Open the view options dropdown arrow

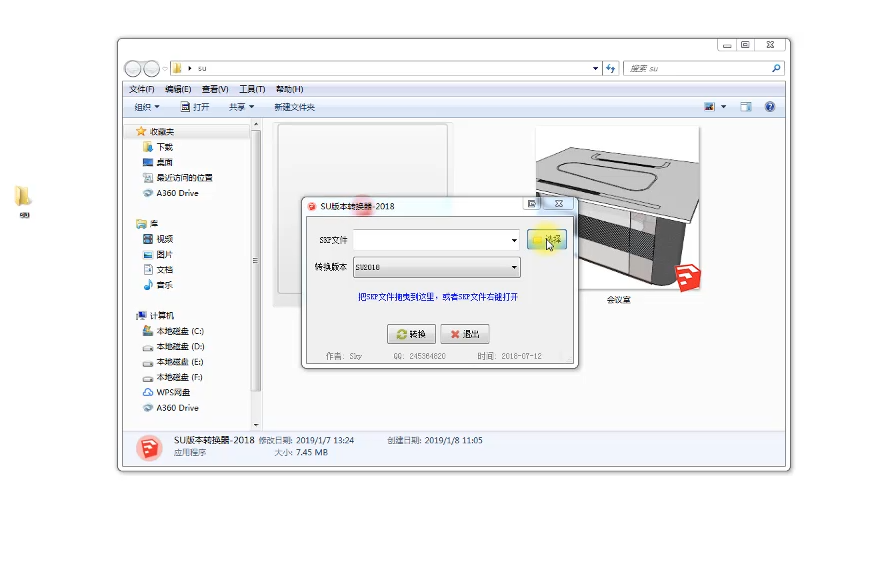pos(723,107)
